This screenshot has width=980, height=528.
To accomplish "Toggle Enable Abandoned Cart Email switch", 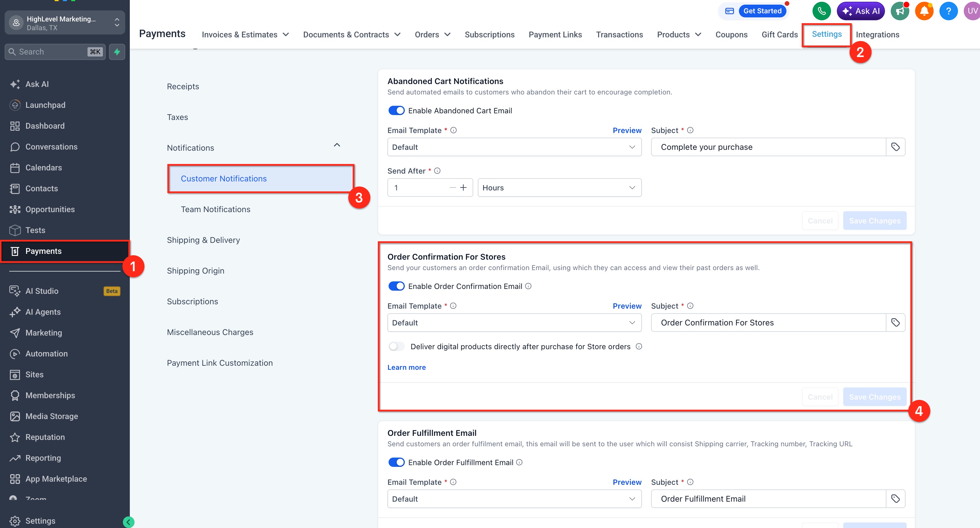I will pyautogui.click(x=396, y=111).
